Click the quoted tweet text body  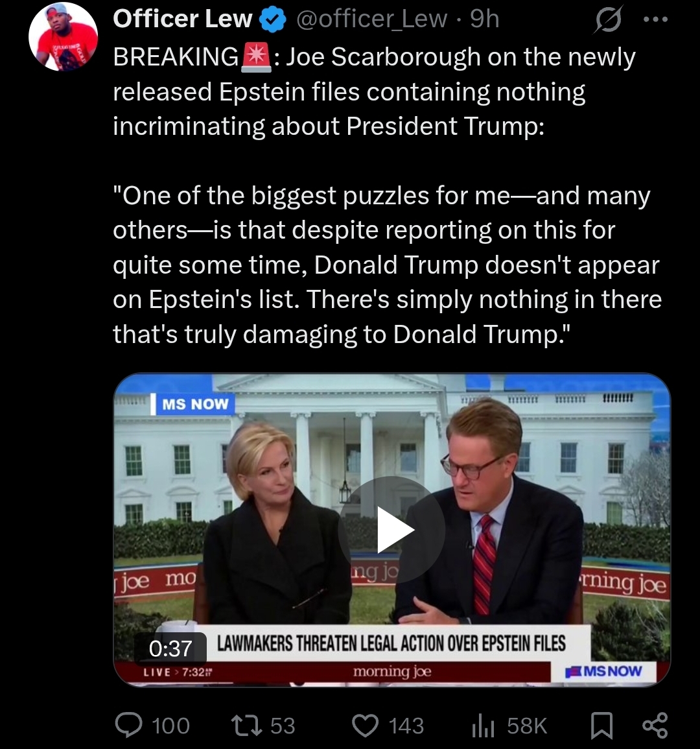point(387,265)
